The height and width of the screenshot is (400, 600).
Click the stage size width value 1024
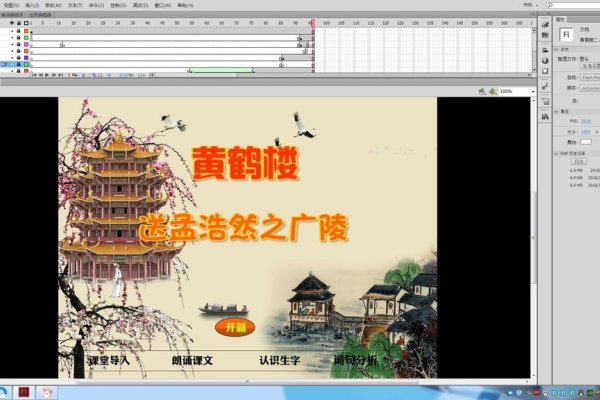585,132
